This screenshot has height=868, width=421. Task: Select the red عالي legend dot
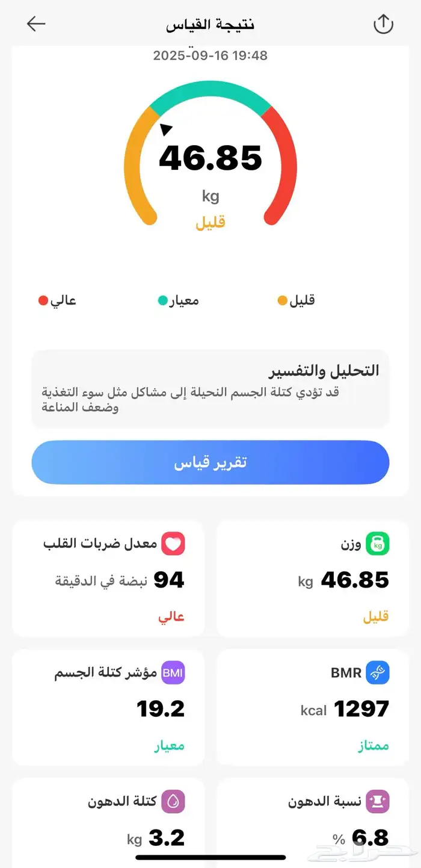43,300
